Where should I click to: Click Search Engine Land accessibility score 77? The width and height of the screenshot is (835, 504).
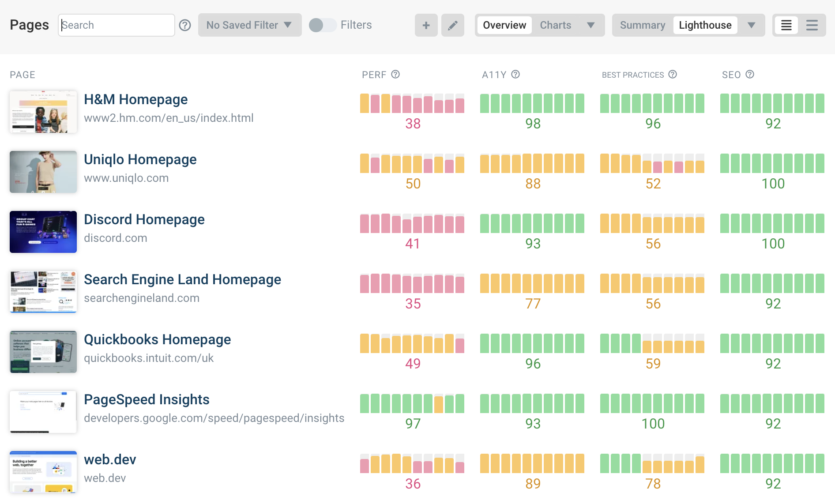(x=533, y=304)
